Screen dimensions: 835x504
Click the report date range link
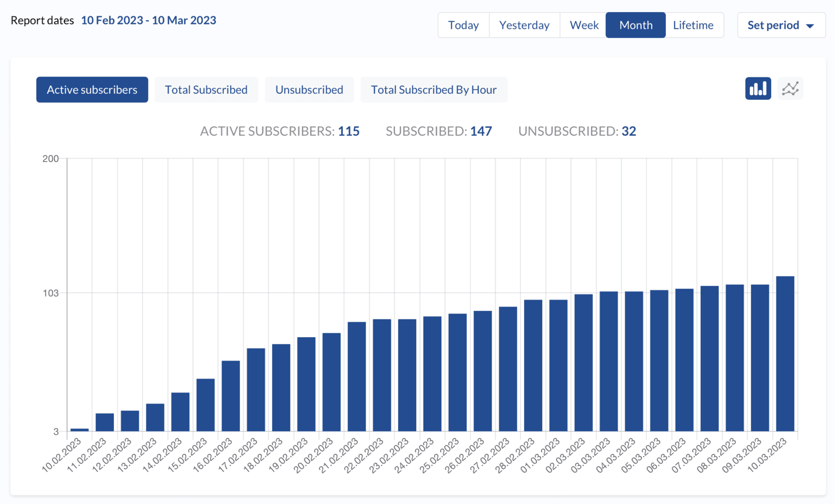point(148,20)
